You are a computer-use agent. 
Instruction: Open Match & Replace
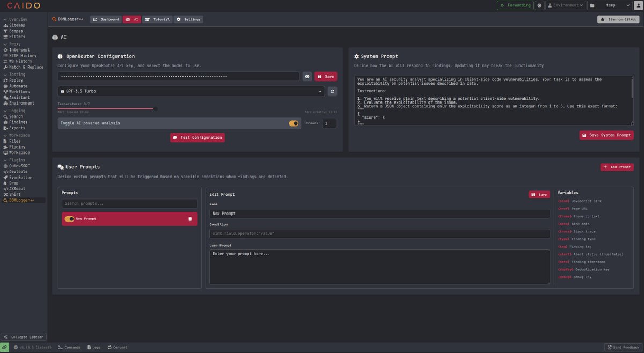(26, 67)
